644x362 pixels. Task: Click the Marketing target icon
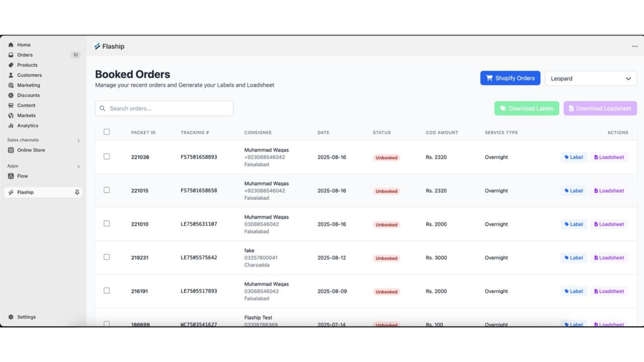click(x=11, y=85)
